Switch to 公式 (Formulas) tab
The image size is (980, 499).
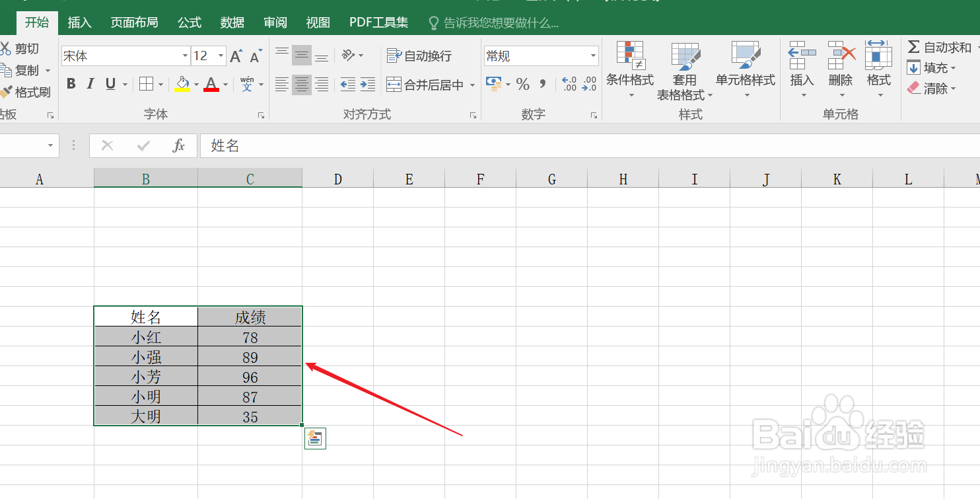click(x=190, y=22)
